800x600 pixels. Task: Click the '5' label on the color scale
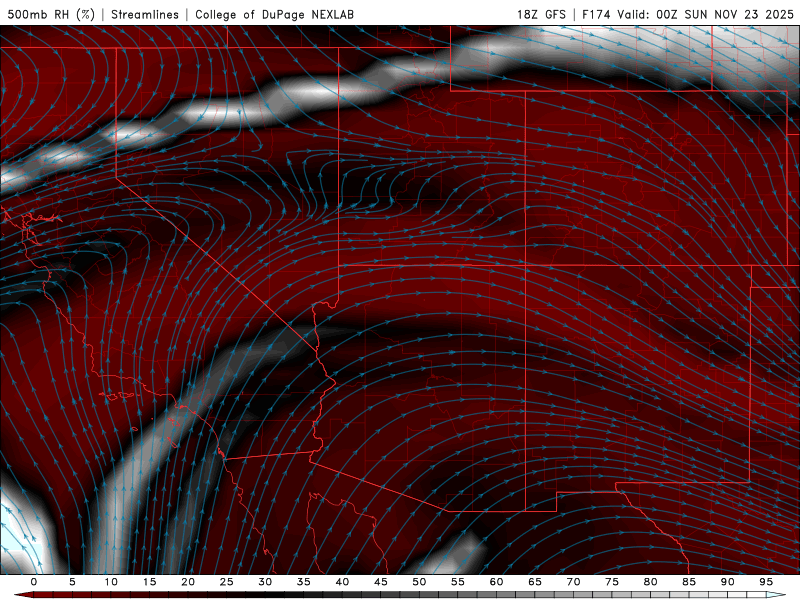(72, 582)
